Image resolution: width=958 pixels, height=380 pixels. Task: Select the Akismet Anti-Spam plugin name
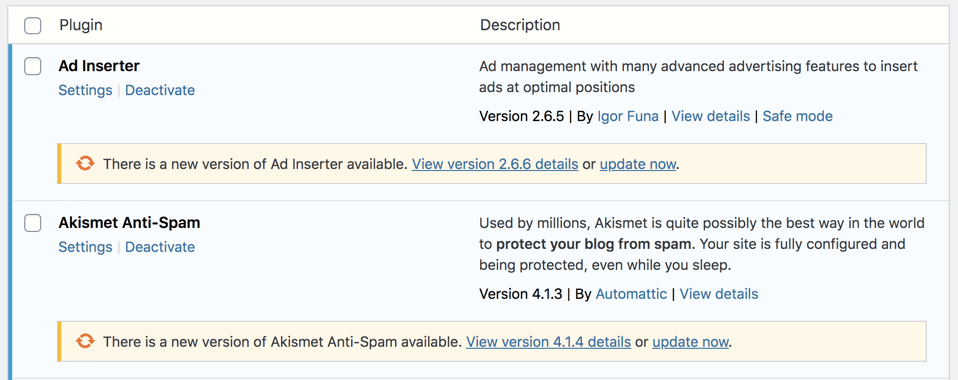(130, 223)
